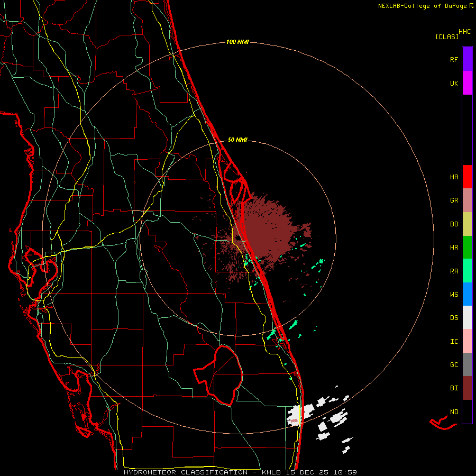
Task: Click the IC legend label
Action: coord(454,342)
